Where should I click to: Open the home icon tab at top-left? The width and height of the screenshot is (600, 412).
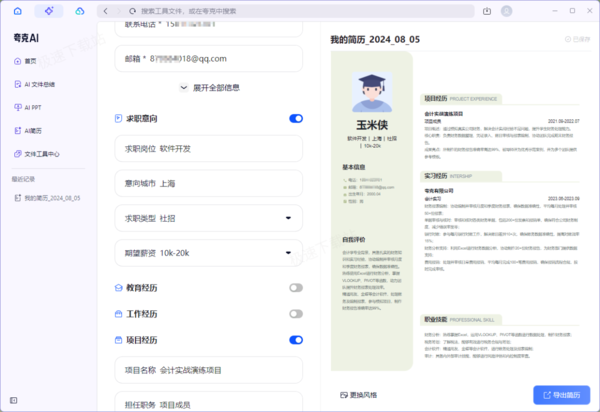click(18, 11)
